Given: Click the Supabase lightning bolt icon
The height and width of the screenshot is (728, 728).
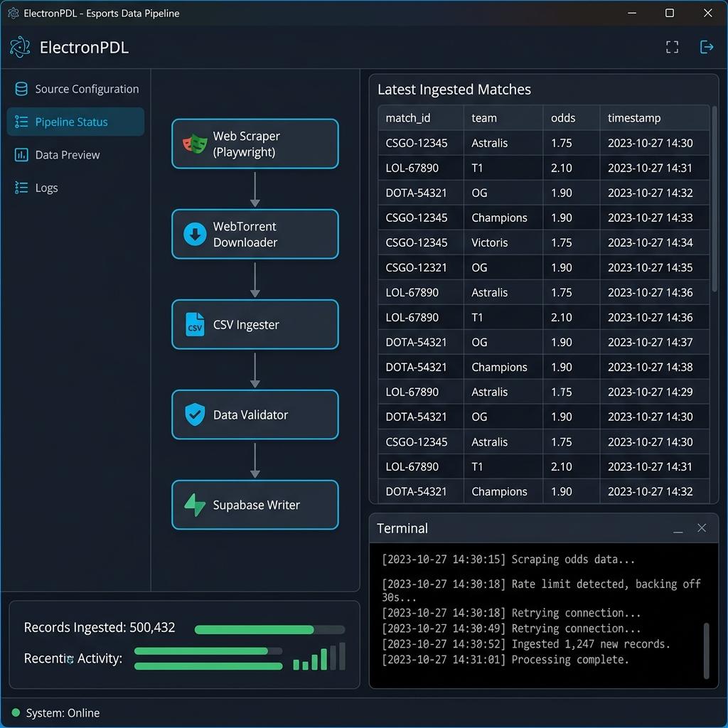Looking at the screenshot, I should 195,505.
